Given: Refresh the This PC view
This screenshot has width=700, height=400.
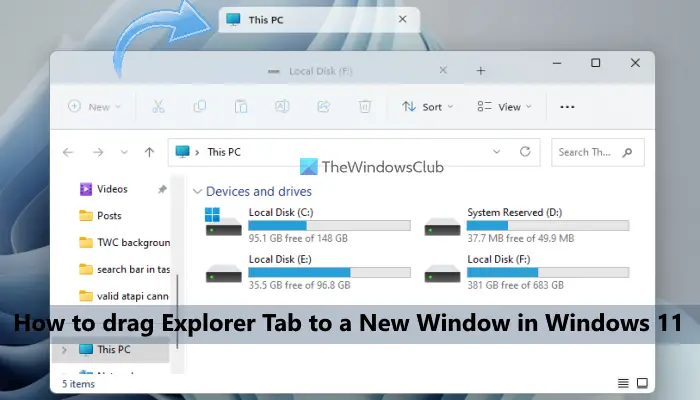Looking at the screenshot, I should click(525, 152).
